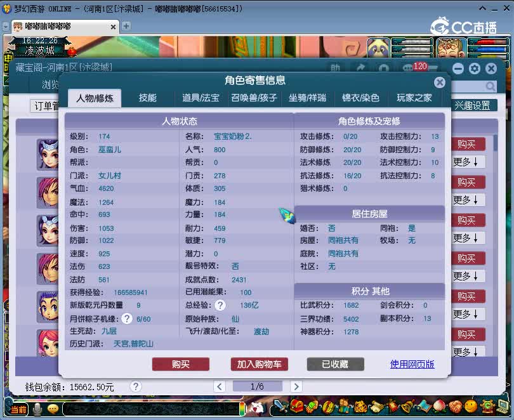
Task: Click the computer system icon at bottom right
Action: pyautogui.click(x=503, y=406)
